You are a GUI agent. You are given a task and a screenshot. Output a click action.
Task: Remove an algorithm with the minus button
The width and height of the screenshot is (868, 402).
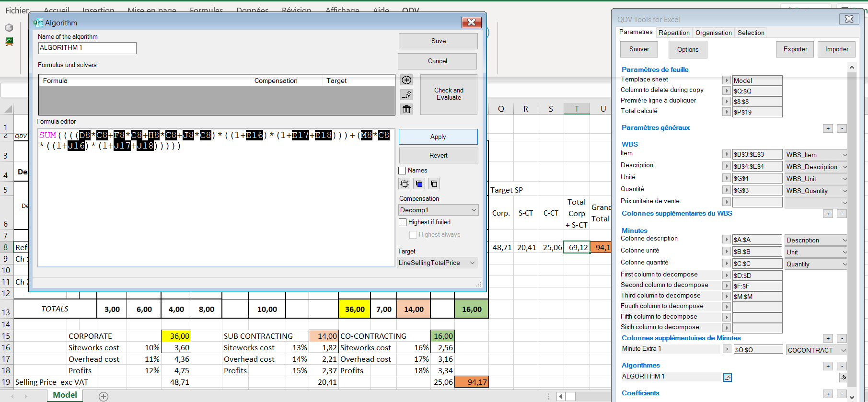click(x=842, y=366)
